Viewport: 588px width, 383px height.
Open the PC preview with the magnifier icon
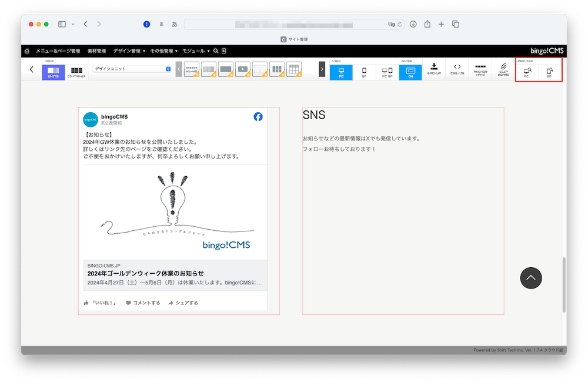point(529,70)
